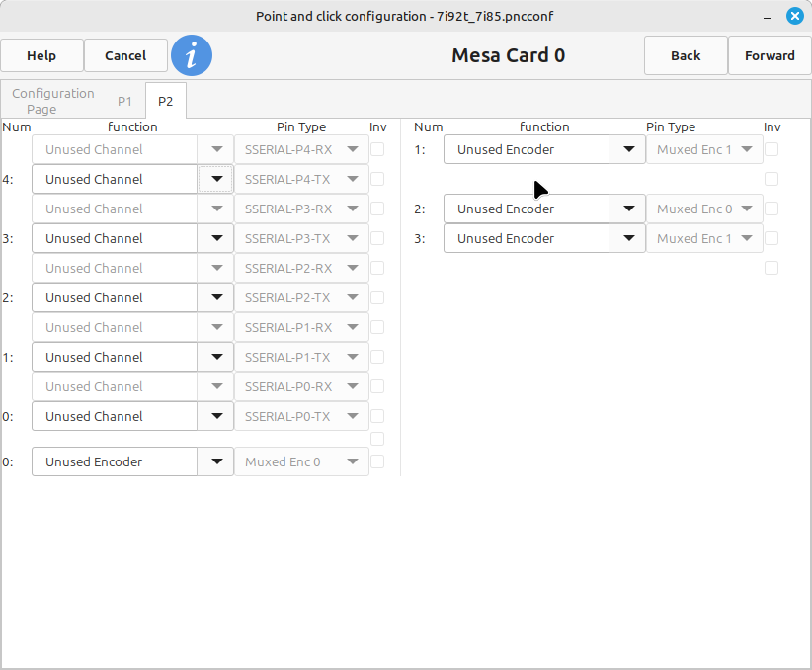Toggle Inv checkbox for SSERIAL-P4-TX

click(377, 179)
